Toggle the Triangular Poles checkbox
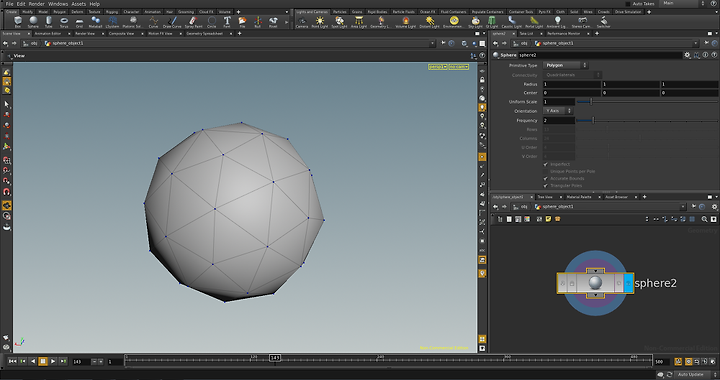720x380 pixels. 546,186
